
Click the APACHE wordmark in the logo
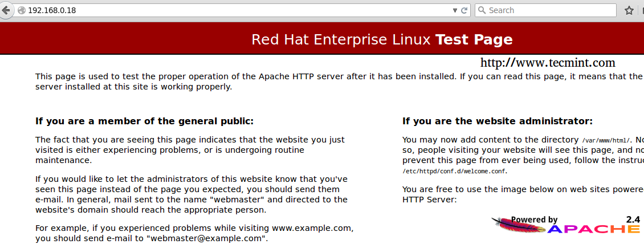pyautogui.click(x=593, y=230)
